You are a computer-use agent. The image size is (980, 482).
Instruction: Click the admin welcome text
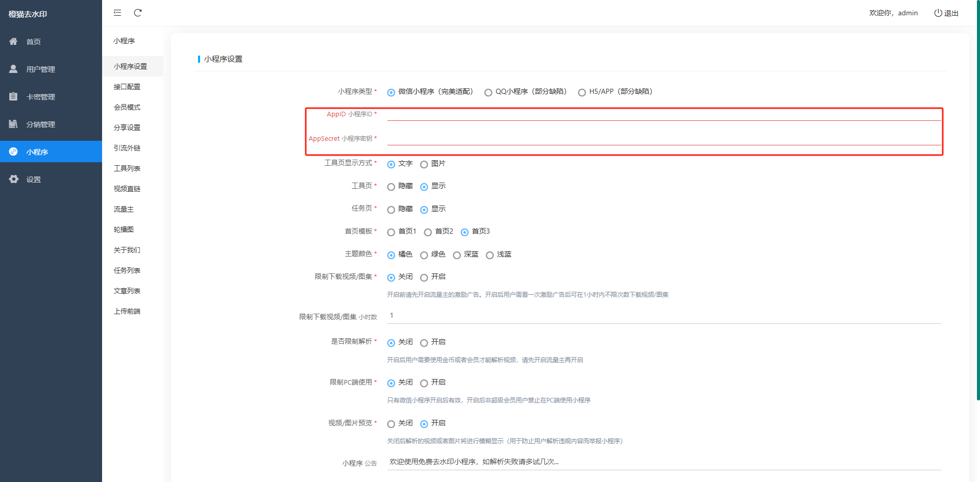(893, 13)
